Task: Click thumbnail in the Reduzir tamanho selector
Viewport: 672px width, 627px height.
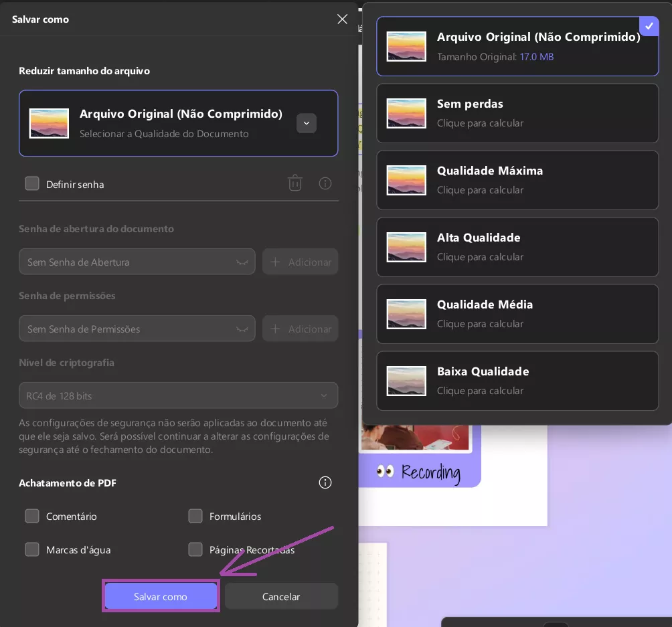Action: coord(49,123)
